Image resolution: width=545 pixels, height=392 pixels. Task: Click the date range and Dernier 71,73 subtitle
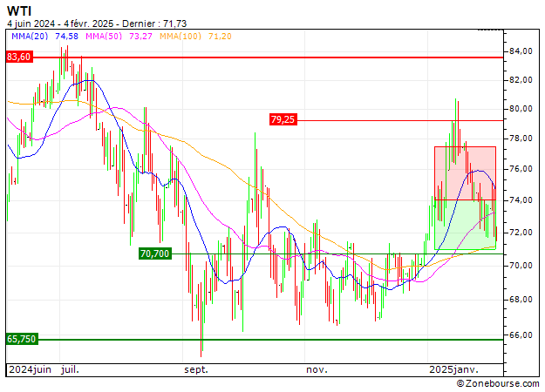click(x=97, y=24)
